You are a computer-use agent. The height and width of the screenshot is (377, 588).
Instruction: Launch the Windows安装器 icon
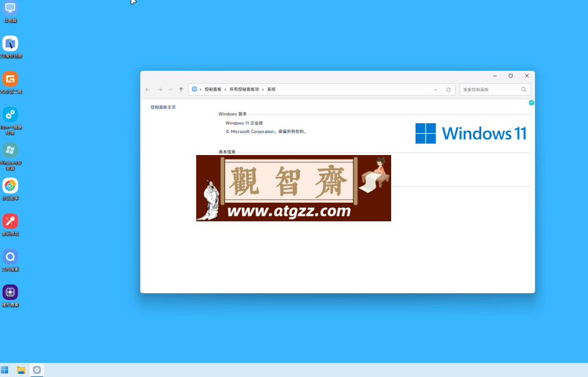point(11,156)
